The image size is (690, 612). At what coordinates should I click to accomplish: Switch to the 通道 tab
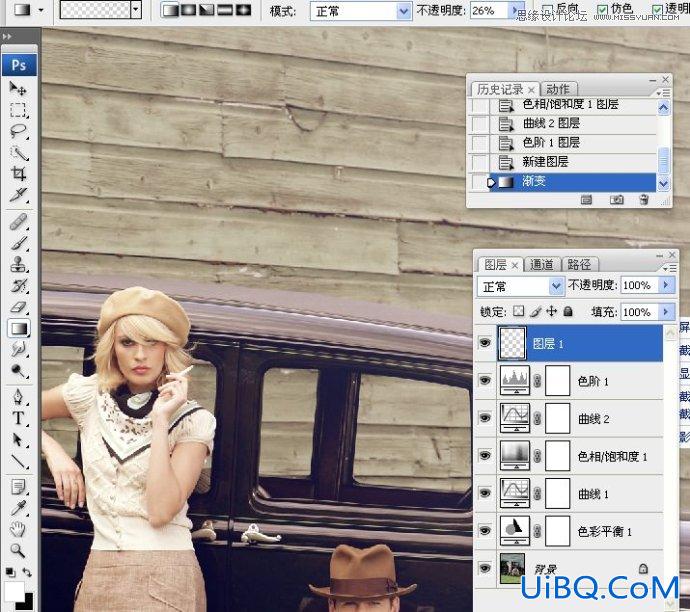pos(542,264)
